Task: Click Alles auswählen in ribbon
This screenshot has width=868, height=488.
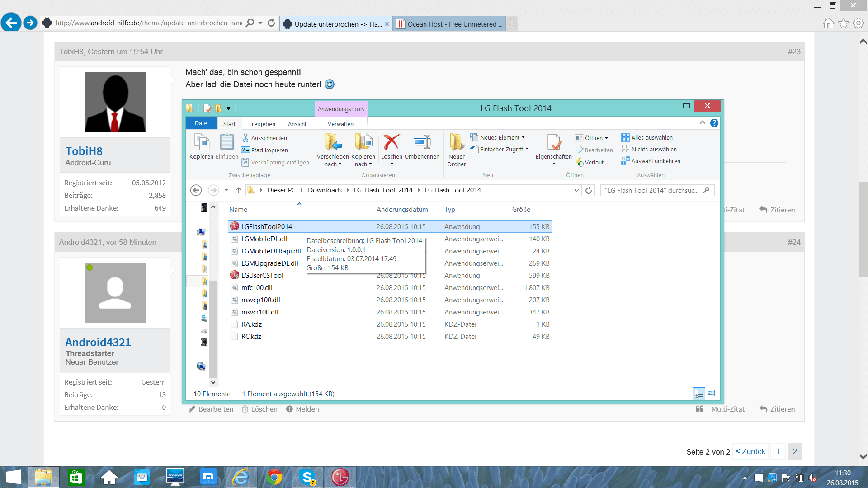Action: (647, 137)
